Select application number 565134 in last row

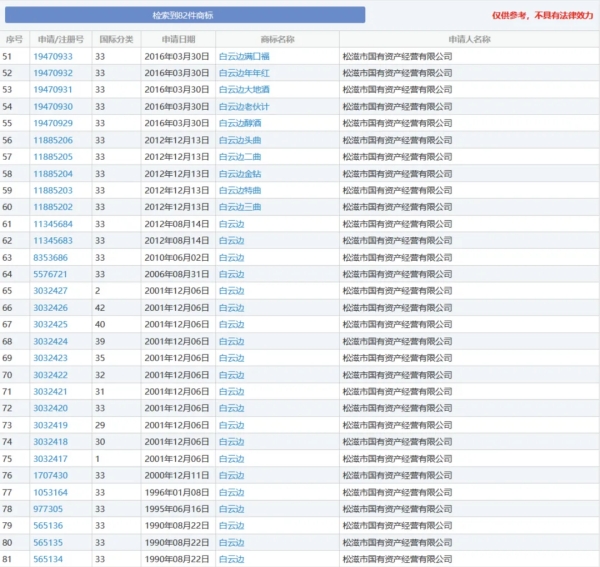coord(48,559)
